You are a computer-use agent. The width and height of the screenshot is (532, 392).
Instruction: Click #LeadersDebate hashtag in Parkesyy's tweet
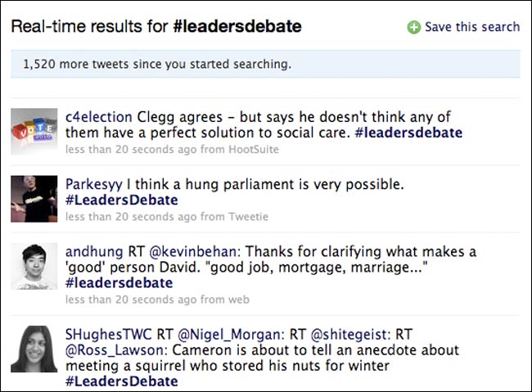point(121,200)
